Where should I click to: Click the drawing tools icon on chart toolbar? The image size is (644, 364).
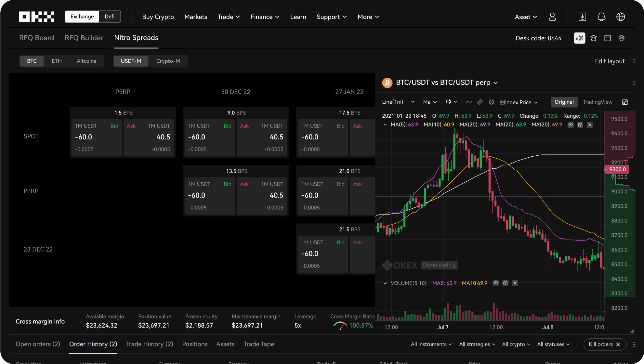[x=480, y=102]
